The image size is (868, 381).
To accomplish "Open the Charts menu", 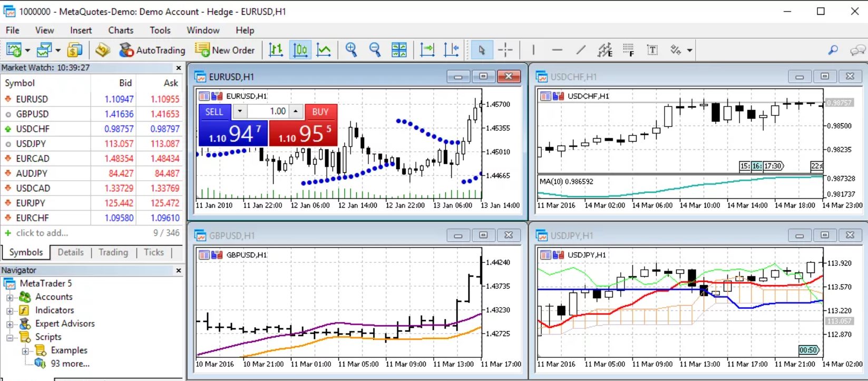I will click(121, 30).
